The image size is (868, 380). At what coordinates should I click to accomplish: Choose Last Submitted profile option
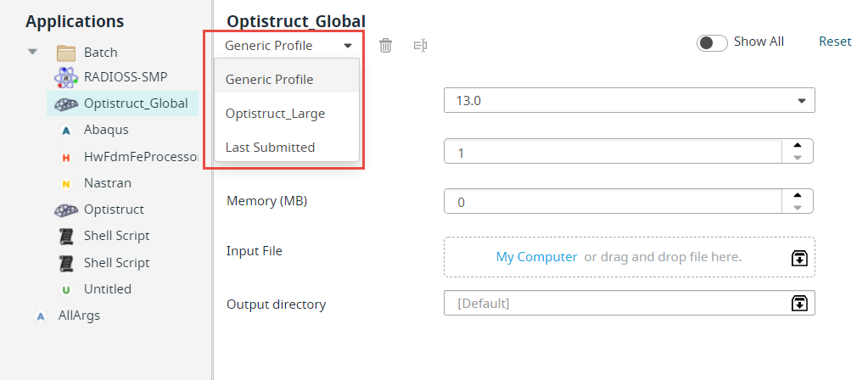[287, 147]
